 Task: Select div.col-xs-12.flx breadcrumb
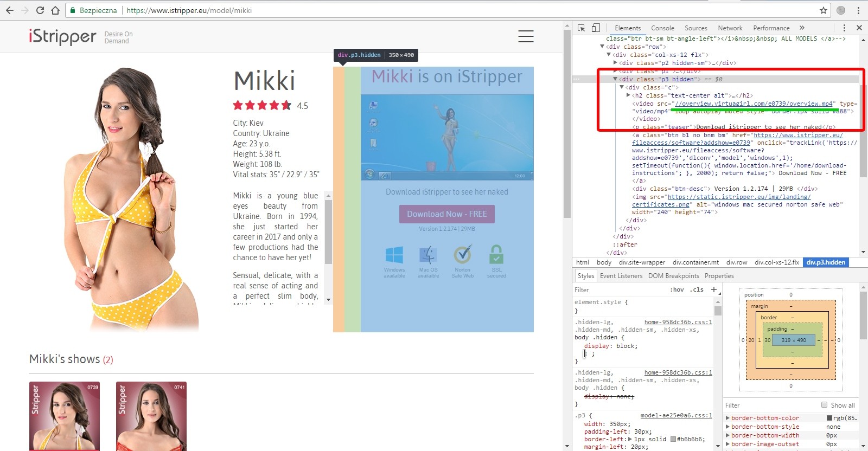[x=777, y=262]
